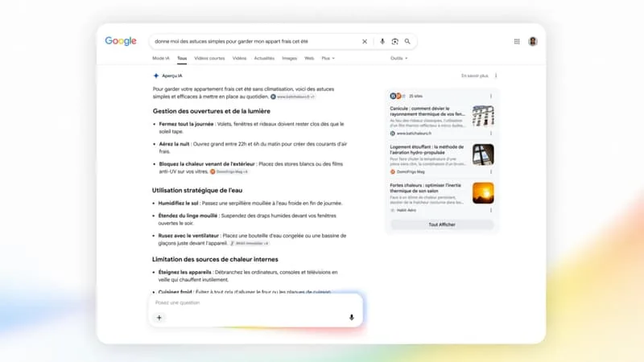644x362 pixels.
Task: Switch to the Images tab
Action: pyautogui.click(x=289, y=58)
